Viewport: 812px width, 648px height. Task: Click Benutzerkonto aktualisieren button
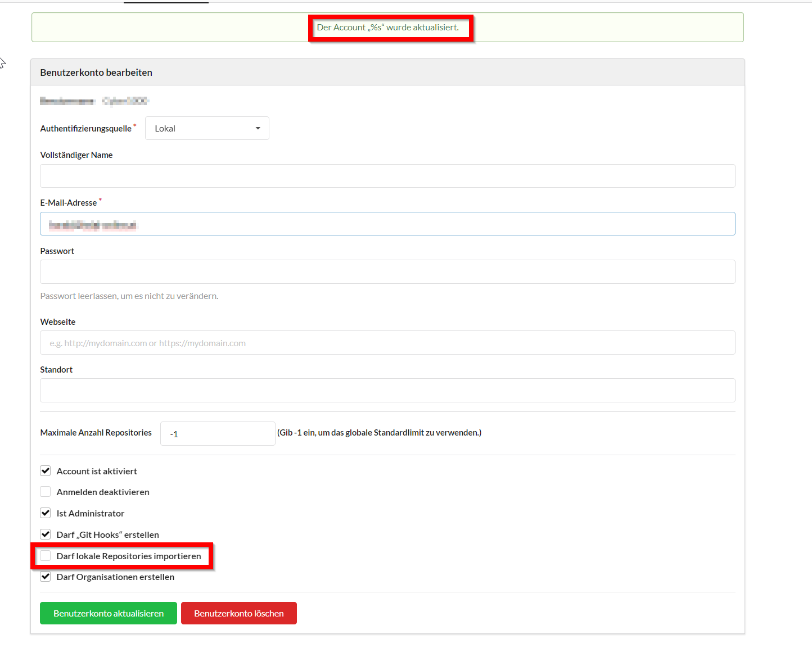(109, 613)
